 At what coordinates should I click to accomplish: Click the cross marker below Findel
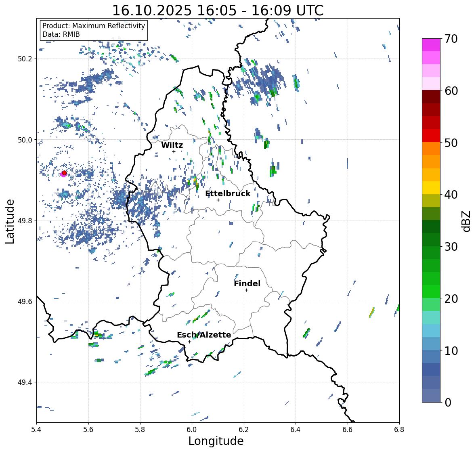(247, 290)
